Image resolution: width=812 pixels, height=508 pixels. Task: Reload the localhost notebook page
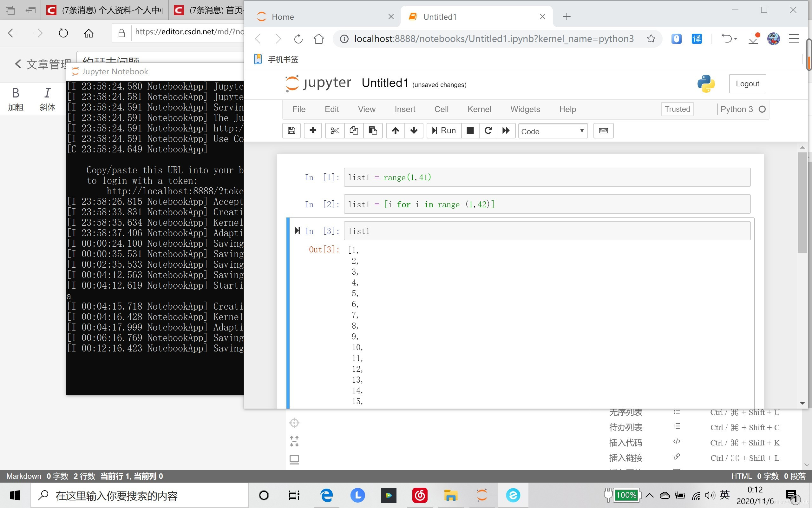[x=298, y=39]
